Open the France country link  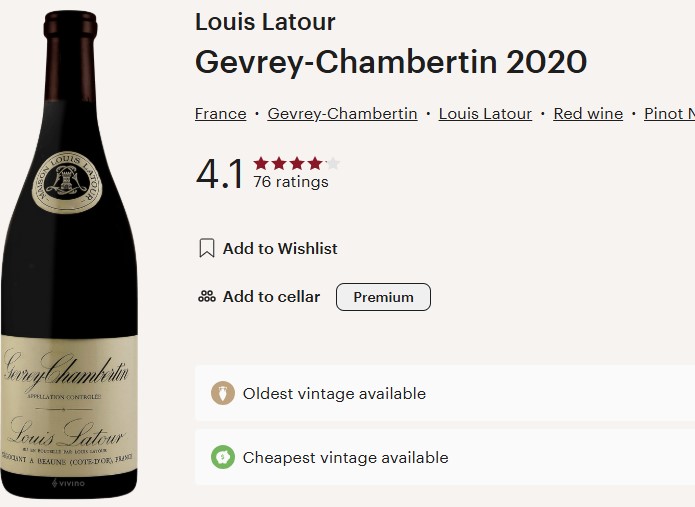click(220, 114)
